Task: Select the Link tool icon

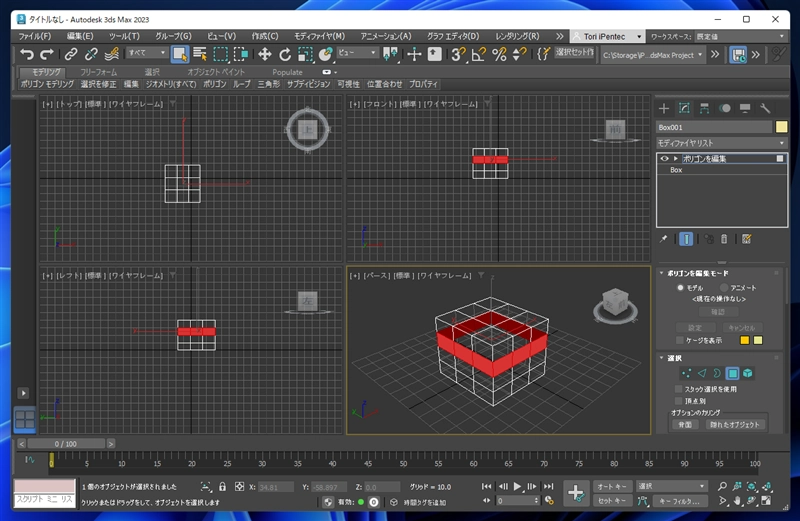Action: point(71,54)
